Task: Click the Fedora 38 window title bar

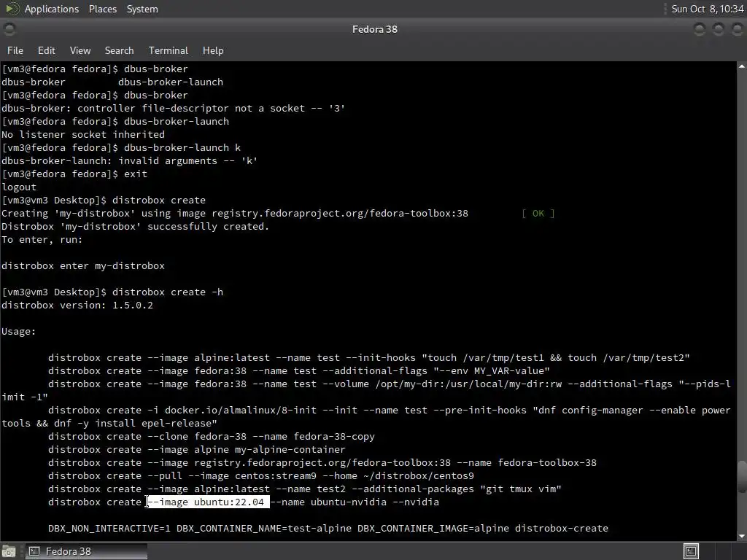Action: 374,29
